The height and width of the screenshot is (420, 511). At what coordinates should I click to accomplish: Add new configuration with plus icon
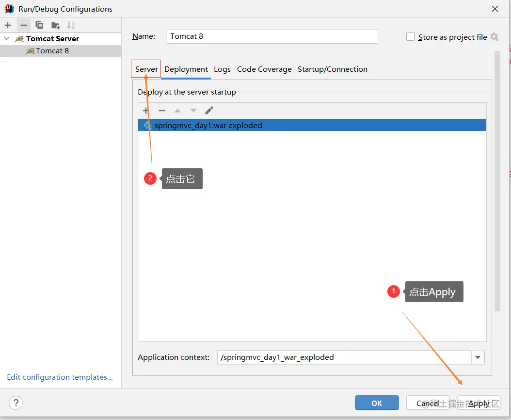[8, 25]
